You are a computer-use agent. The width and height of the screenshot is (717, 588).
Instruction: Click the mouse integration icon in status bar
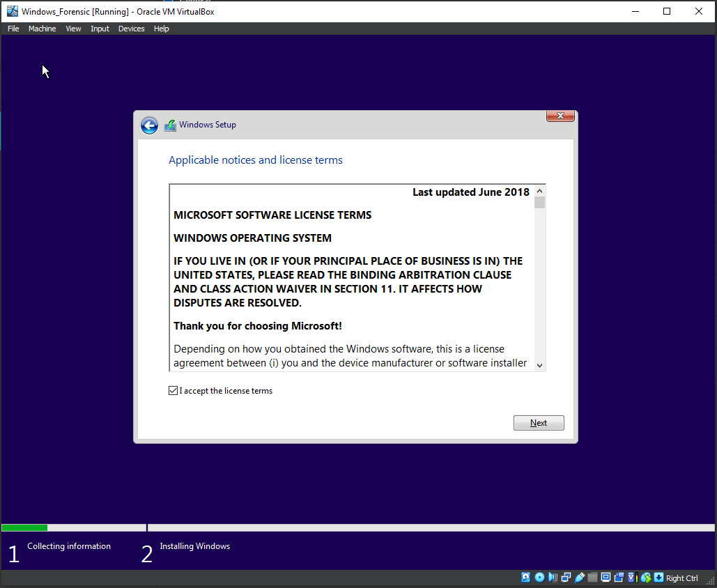click(x=645, y=578)
